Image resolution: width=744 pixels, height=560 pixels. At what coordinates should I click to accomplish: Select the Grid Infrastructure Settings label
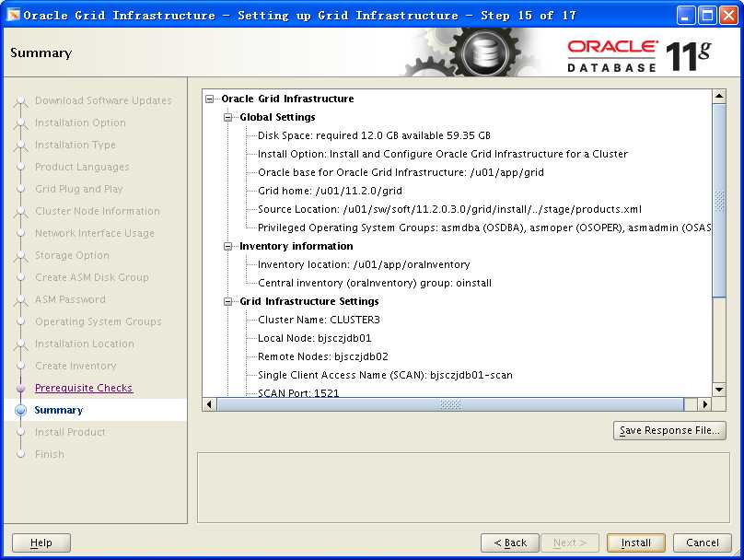point(308,301)
